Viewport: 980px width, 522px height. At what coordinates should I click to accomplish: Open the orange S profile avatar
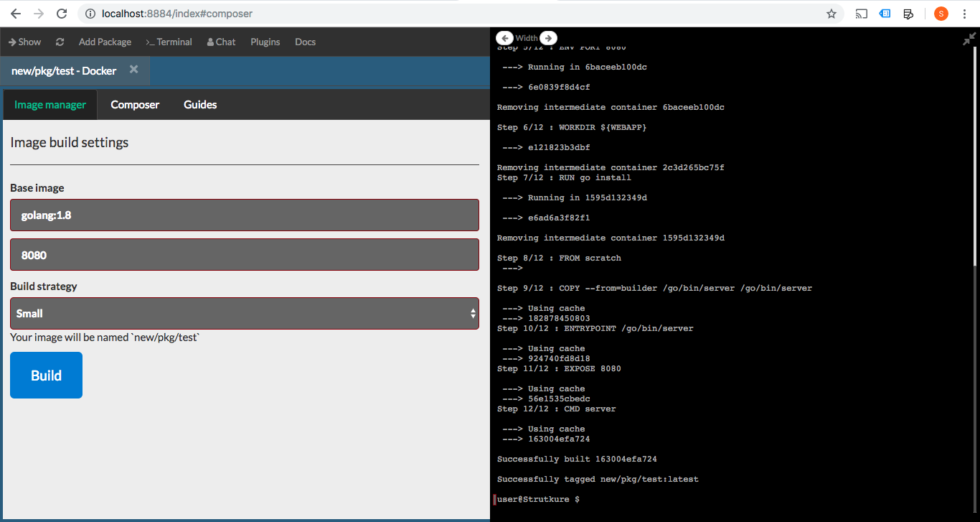click(x=941, y=14)
